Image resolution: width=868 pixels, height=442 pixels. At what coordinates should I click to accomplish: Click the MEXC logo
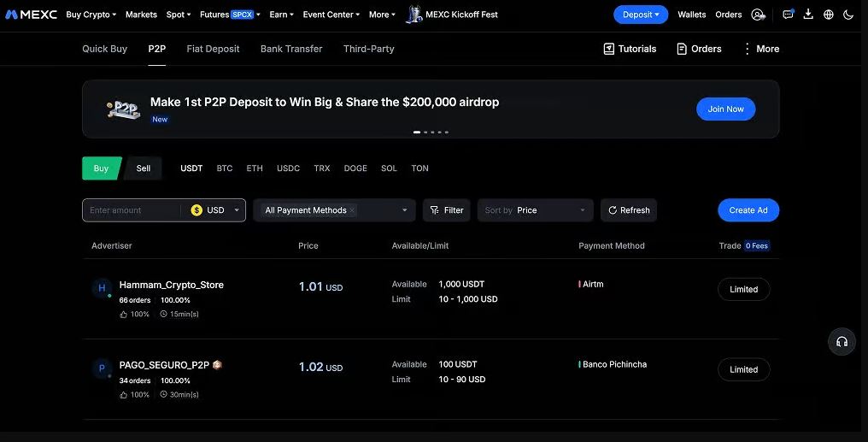click(31, 15)
